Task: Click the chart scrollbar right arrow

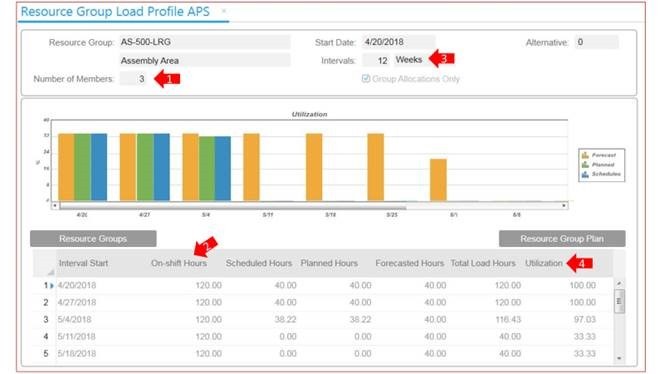Action: 564,205
